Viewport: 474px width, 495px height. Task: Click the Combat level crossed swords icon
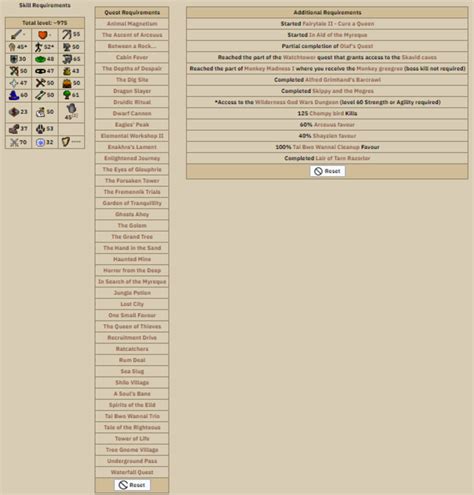pyautogui.click(x=14, y=143)
